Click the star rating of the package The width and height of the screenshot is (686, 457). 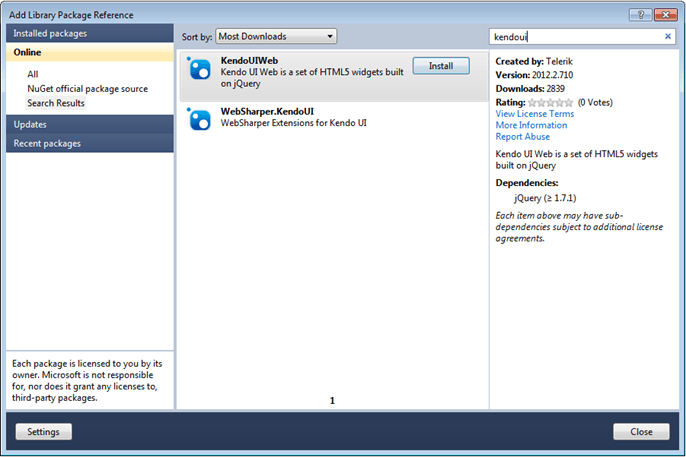550,103
